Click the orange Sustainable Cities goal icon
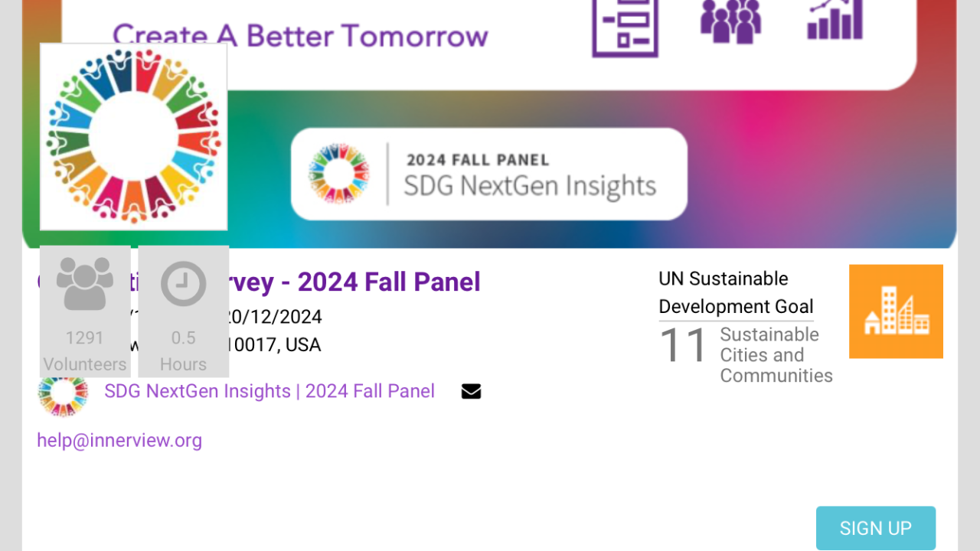980x551 pixels. click(896, 311)
